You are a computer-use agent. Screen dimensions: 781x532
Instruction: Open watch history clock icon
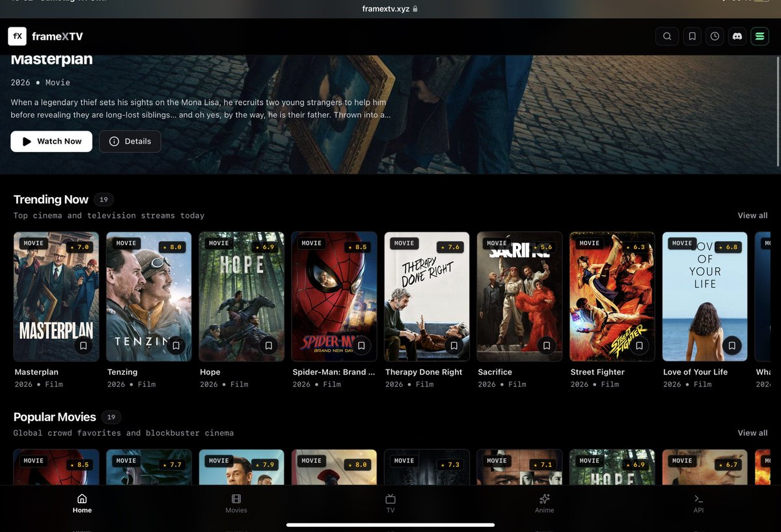click(715, 36)
